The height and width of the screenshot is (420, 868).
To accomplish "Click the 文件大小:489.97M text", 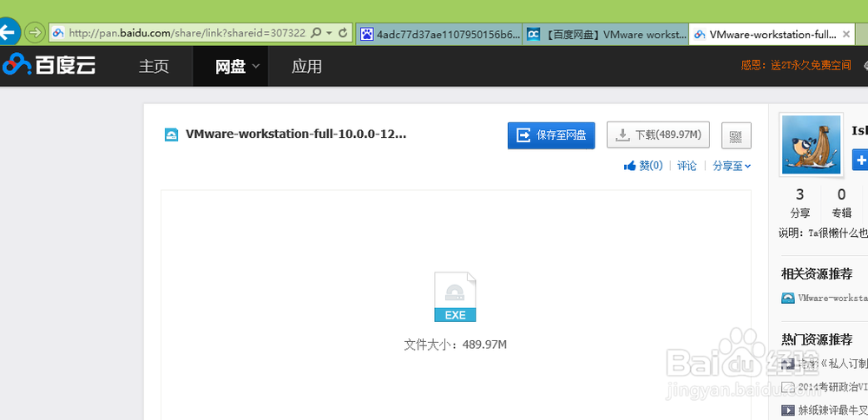I will point(456,345).
